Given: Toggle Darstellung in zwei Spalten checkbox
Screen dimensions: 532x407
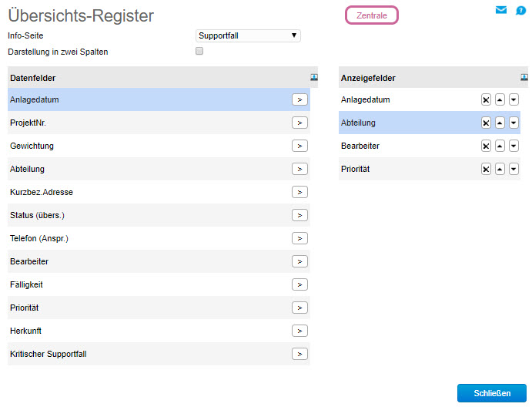Looking at the screenshot, I should click(x=199, y=51).
